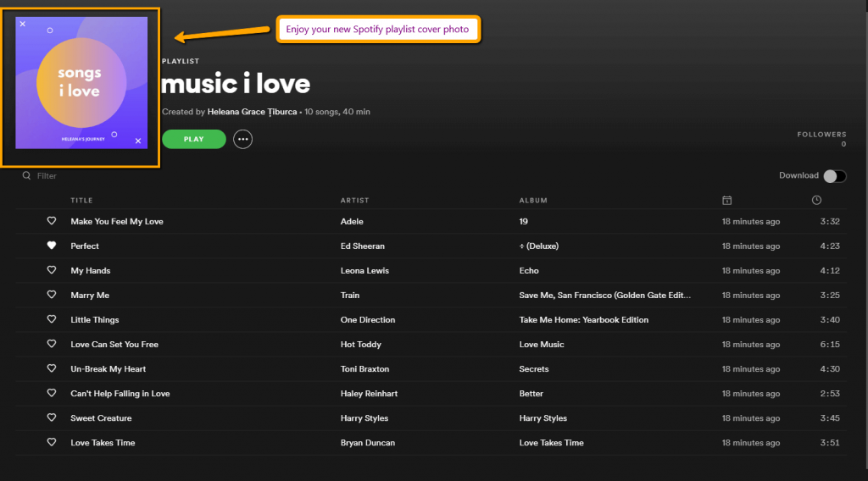Image resolution: width=868 pixels, height=481 pixels.
Task: Open album Save Me, San Francisco
Action: (x=605, y=296)
